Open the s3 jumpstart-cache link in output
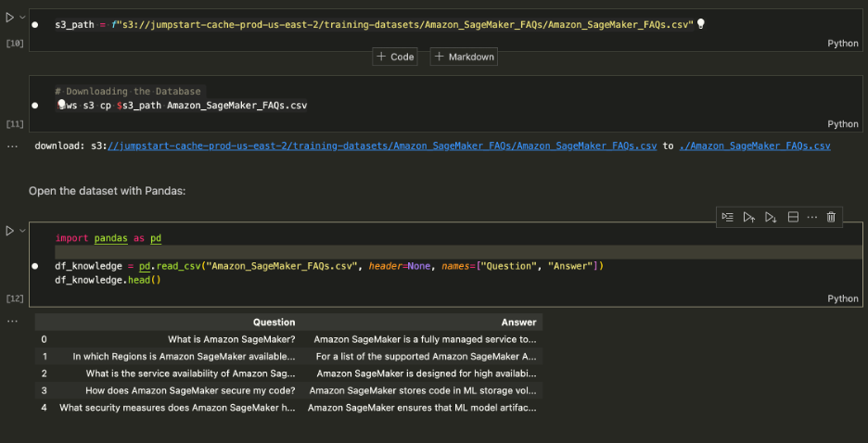 click(382, 146)
